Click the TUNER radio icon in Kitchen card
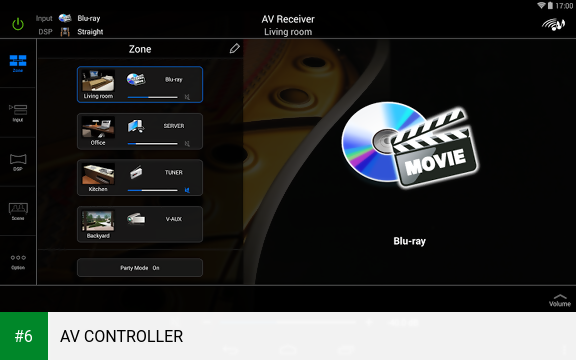576x360 pixels. (x=136, y=172)
